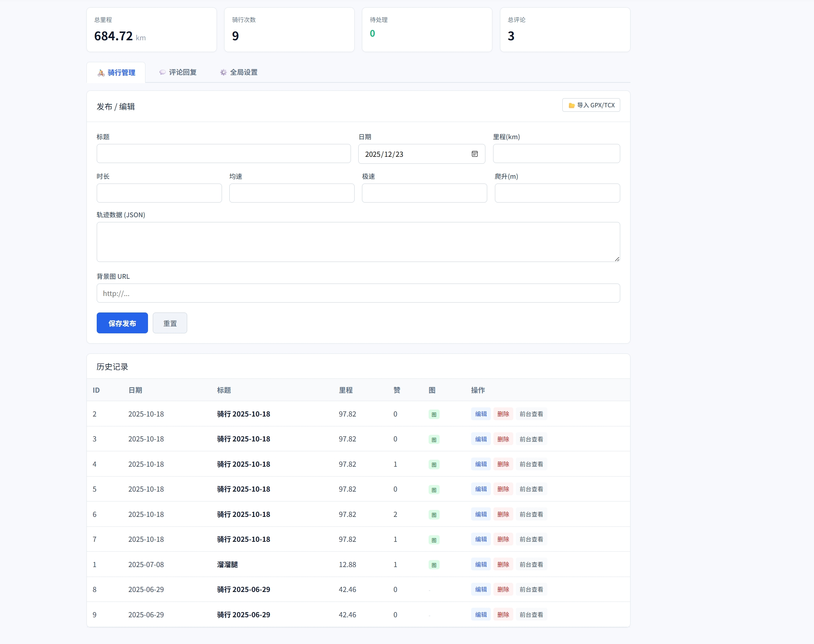The image size is (814, 644).
Task: Click 删除 for ride ID 8
Action: pos(503,589)
